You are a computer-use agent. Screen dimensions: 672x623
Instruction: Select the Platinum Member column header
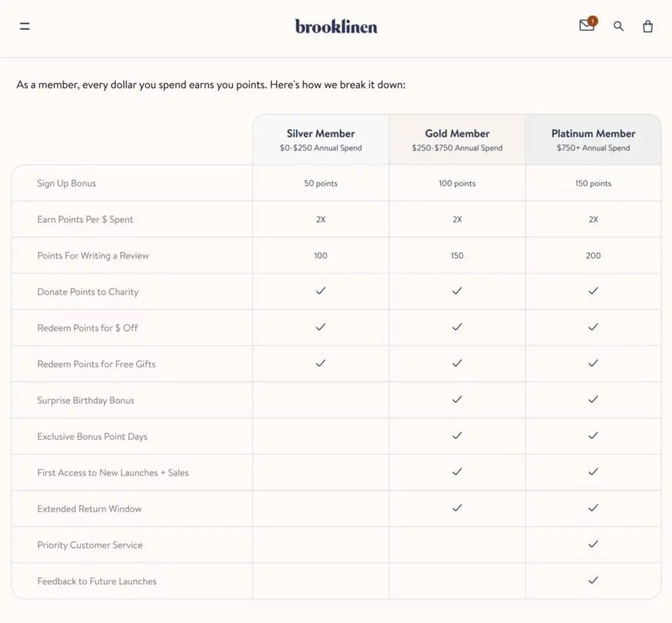pos(593,140)
